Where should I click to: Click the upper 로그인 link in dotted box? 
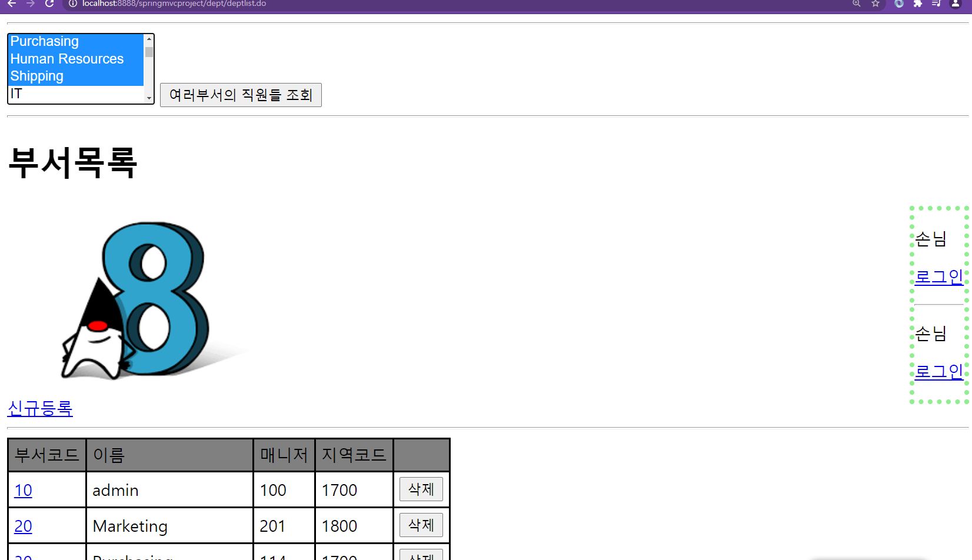pos(939,276)
